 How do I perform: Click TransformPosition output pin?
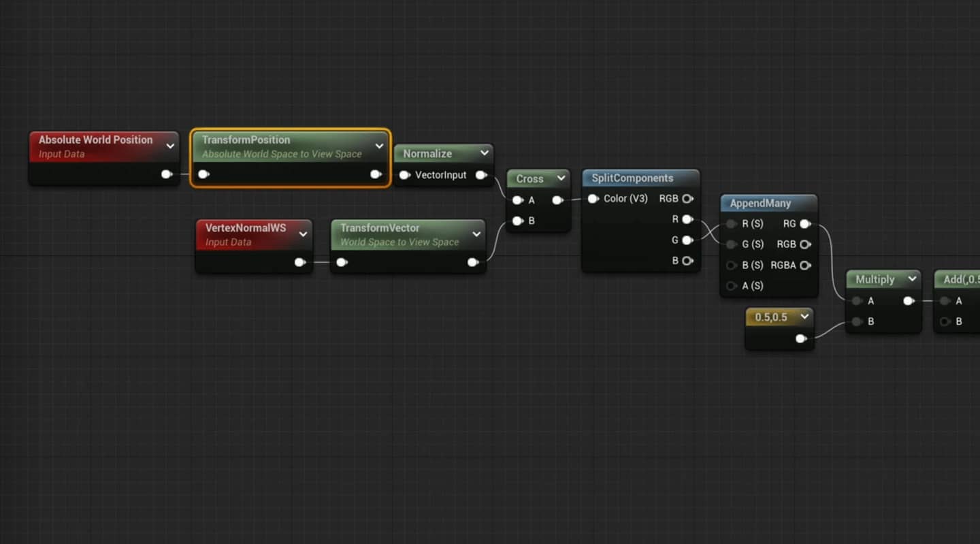[376, 174]
